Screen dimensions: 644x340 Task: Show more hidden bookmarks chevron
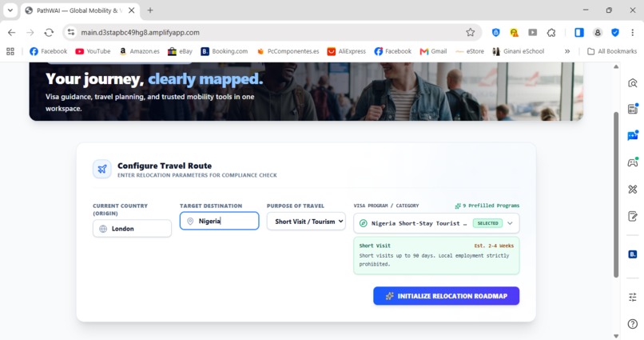tap(567, 51)
